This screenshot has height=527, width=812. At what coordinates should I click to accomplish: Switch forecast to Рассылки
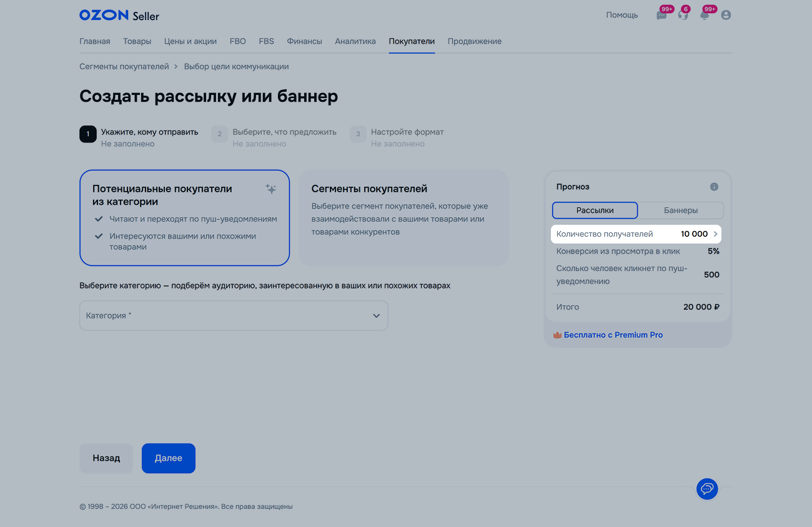(595, 210)
